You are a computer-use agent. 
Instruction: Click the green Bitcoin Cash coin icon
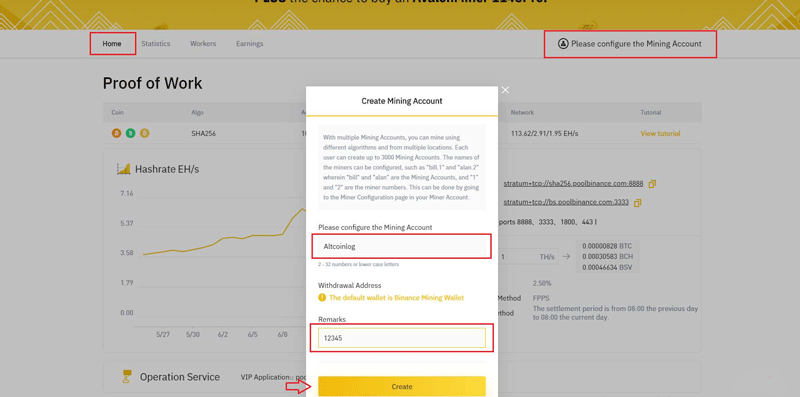(131, 133)
